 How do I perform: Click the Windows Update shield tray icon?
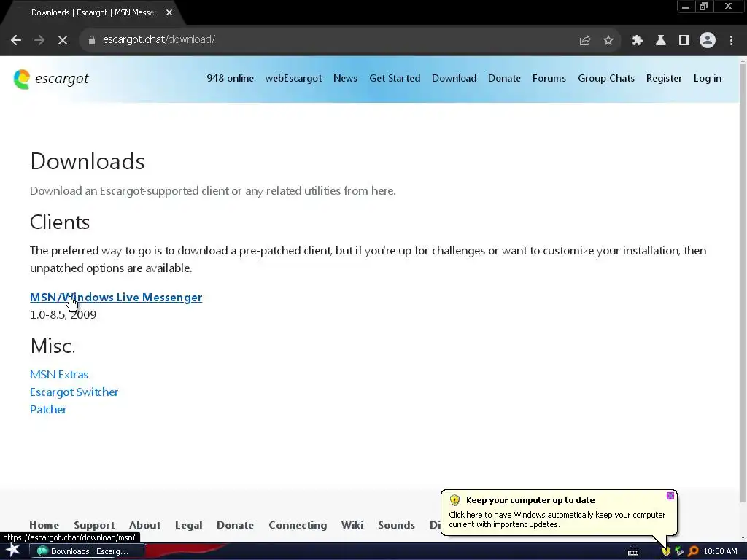pyautogui.click(x=665, y=551)
